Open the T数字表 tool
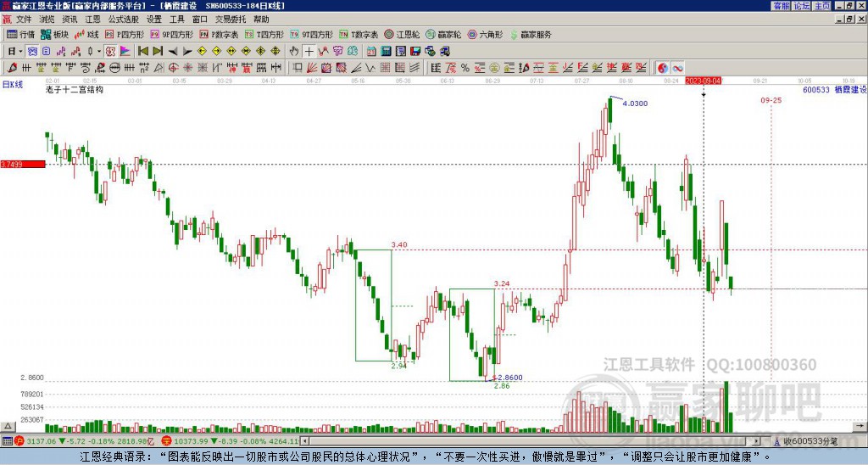 [x=359, y=34]
